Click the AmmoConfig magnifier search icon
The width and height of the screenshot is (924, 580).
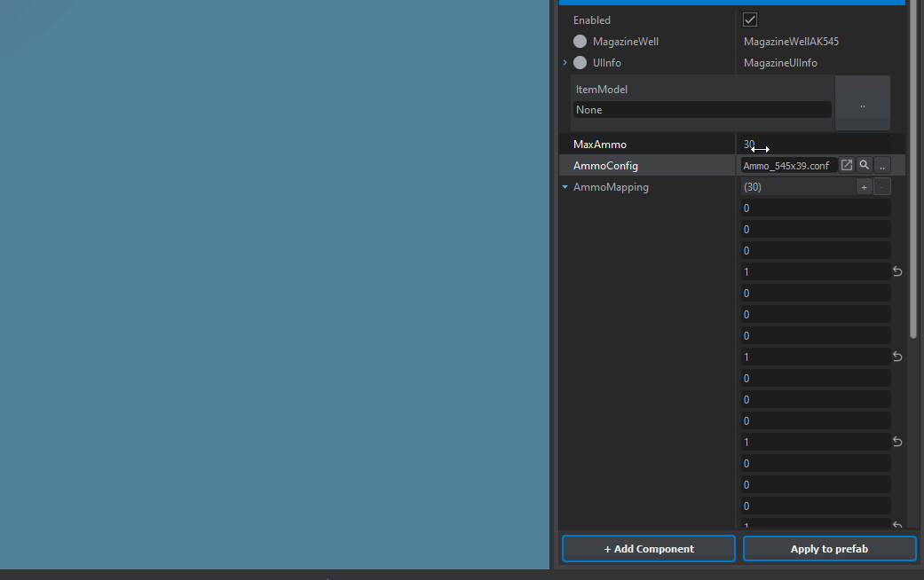pyautogui.click(x=864, y=166)
